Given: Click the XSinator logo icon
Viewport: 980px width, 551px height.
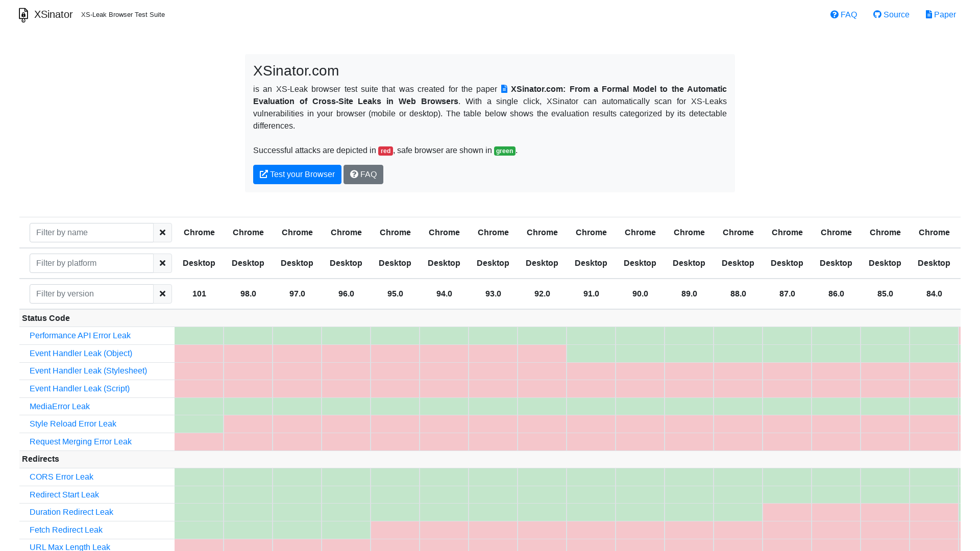Looking at the screenshot, I should (x=23, y=15).
